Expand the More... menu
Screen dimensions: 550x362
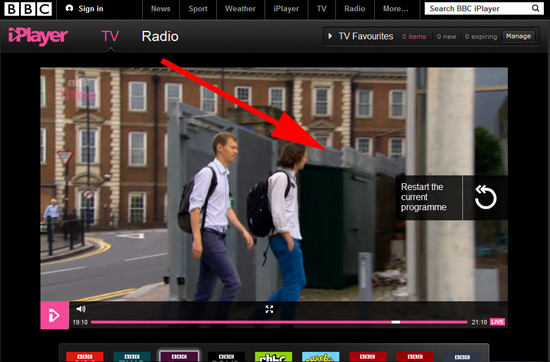click(396, 9)
